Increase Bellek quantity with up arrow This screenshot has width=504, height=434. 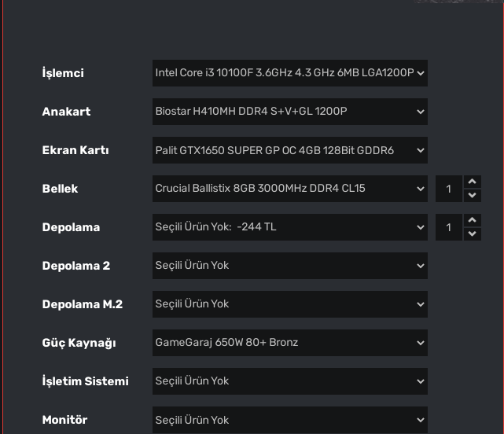(x=472, y=182)
